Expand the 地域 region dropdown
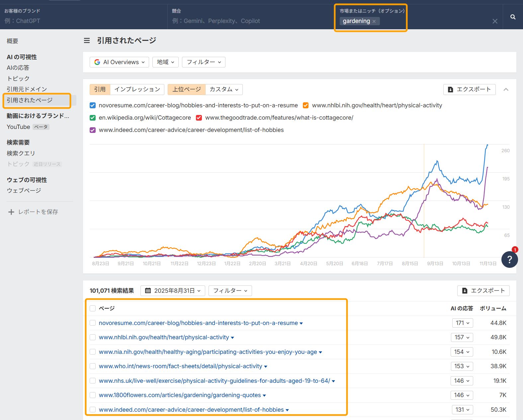 165,62
